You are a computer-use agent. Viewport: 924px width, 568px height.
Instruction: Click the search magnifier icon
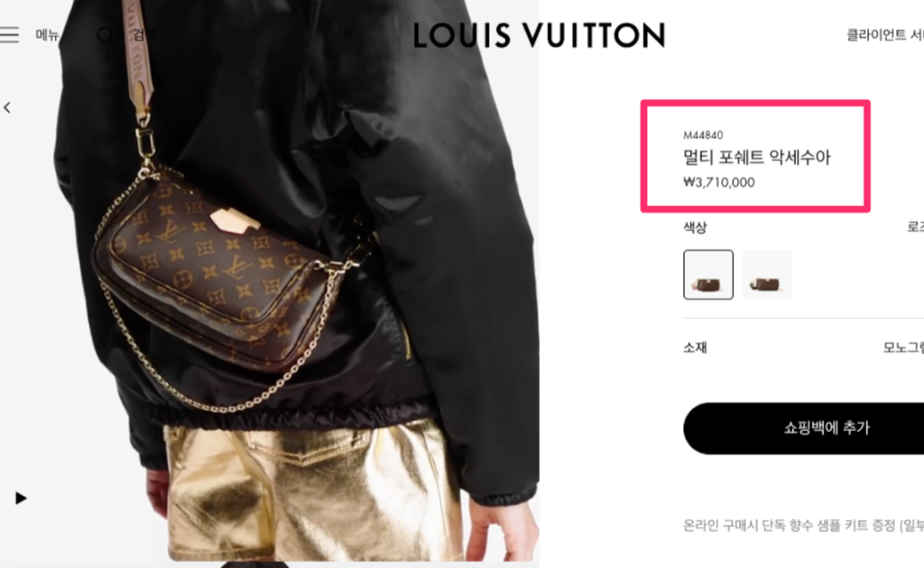pyautogui.click(x=106, y=35)
